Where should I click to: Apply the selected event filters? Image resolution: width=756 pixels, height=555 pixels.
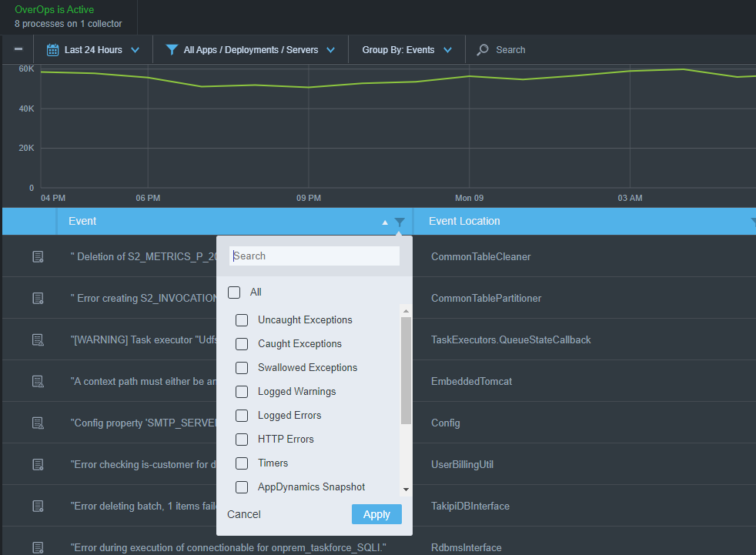pyautogui.click(x=376, y=514)
